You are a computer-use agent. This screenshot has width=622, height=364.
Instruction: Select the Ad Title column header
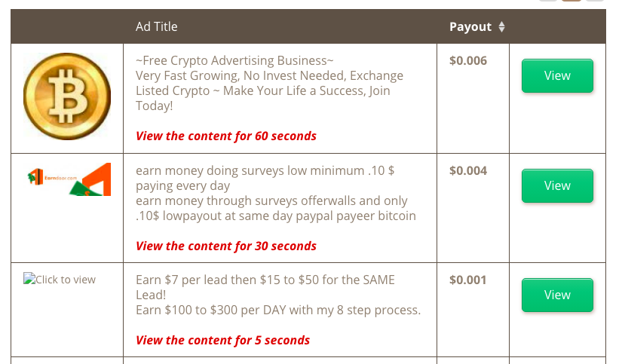[x=156, y=26]
